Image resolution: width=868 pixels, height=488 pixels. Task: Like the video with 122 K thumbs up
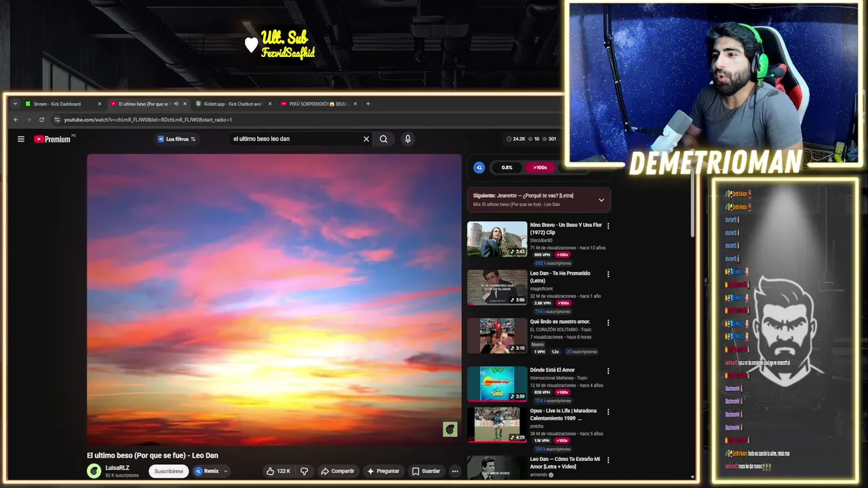(x=279, y=471)
